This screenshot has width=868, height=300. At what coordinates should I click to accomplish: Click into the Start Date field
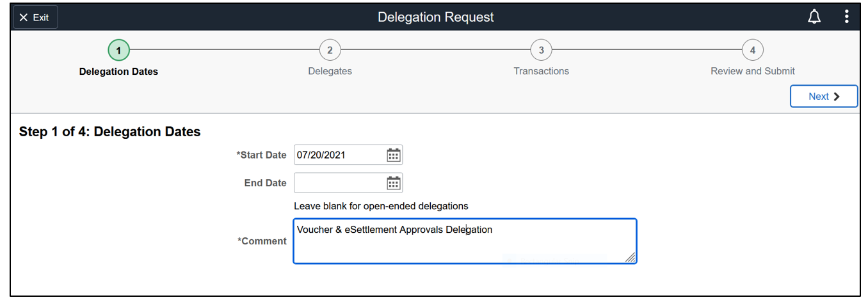point(339,155)
